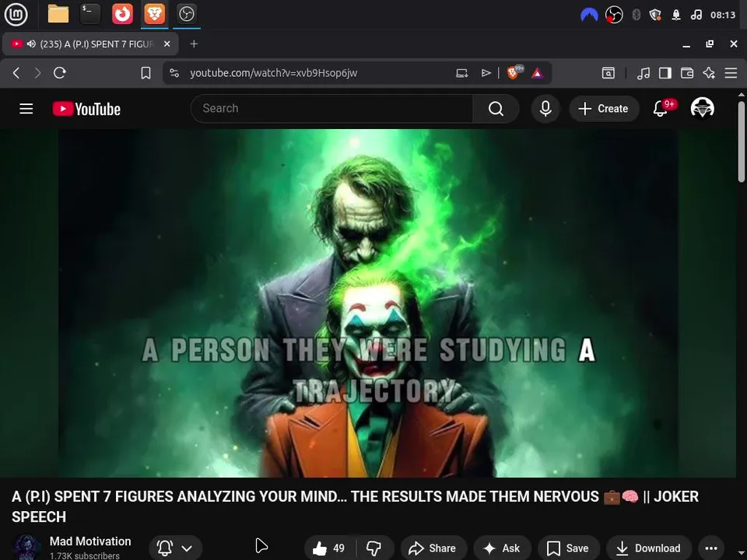The image size is (747, 560).
Task: Open the tab search icon in browser toolbar
Action: pos(608,73)
